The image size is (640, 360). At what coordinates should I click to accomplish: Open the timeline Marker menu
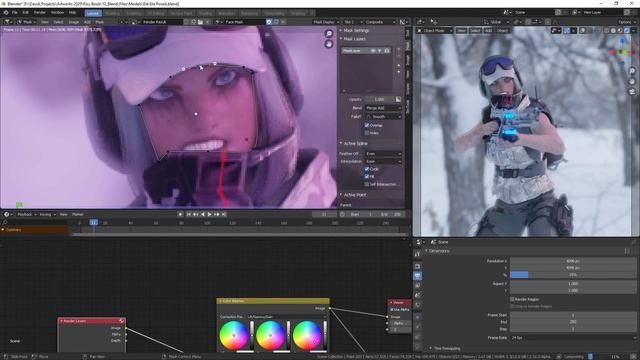(x=78, y=214)
